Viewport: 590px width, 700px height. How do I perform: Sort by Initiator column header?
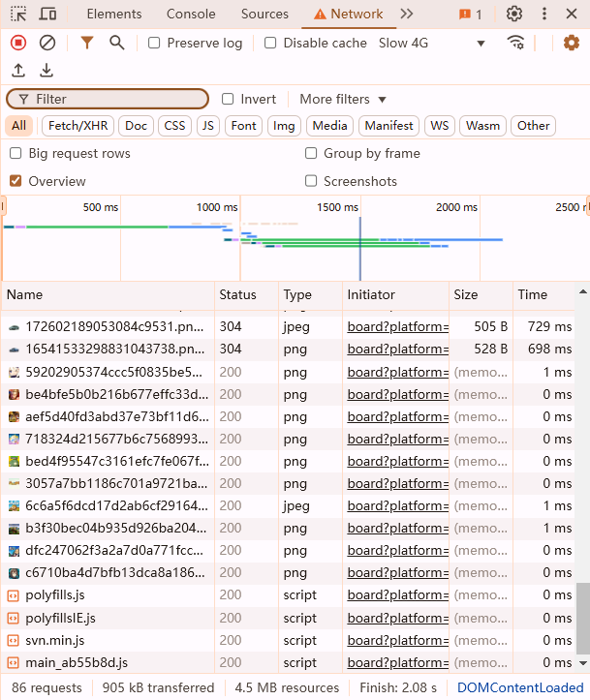coord(395,294)
